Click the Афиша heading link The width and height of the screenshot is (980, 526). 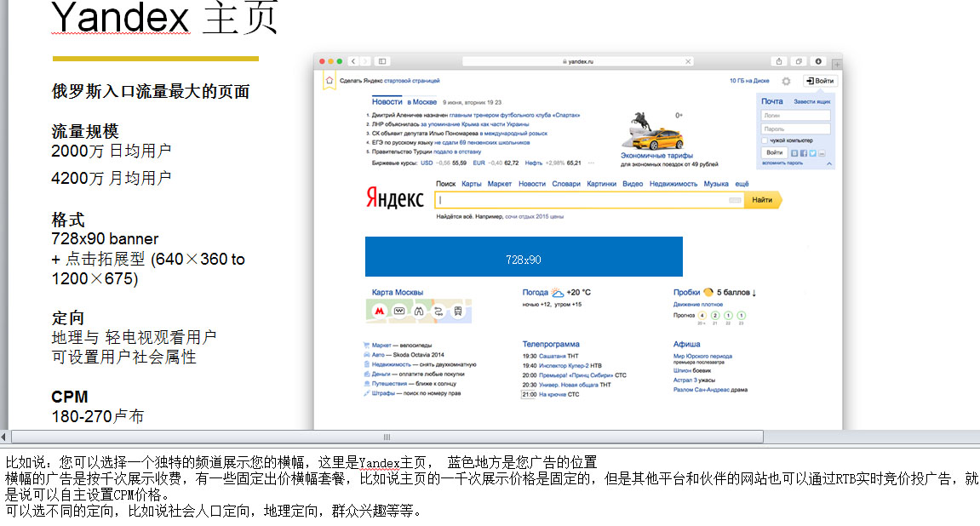686,344
